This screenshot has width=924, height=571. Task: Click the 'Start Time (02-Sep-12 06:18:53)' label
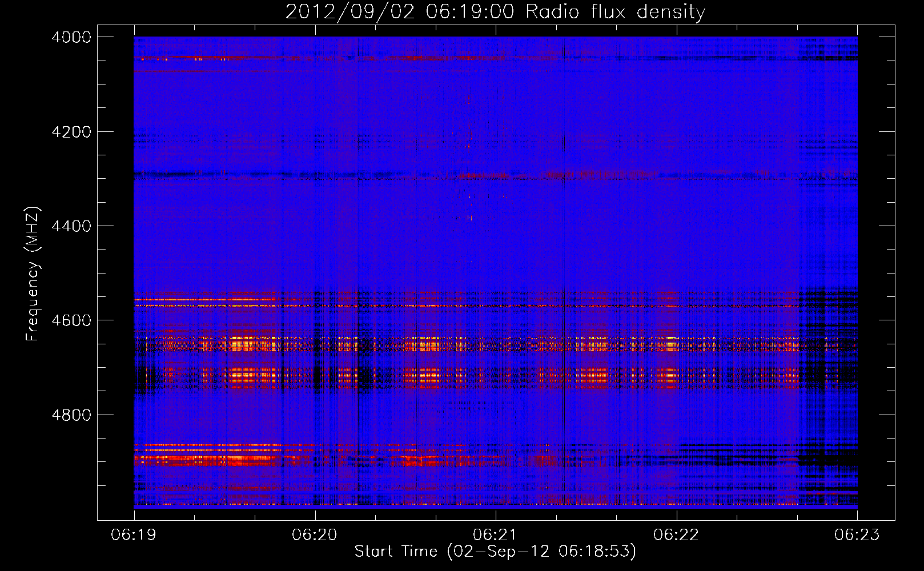tap(495, 552)
